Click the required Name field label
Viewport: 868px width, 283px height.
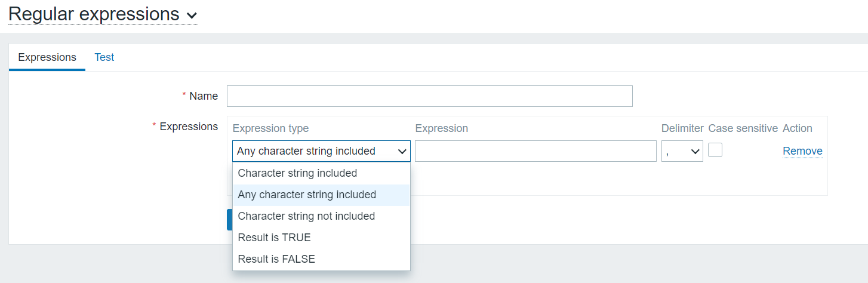coord(203,96)
